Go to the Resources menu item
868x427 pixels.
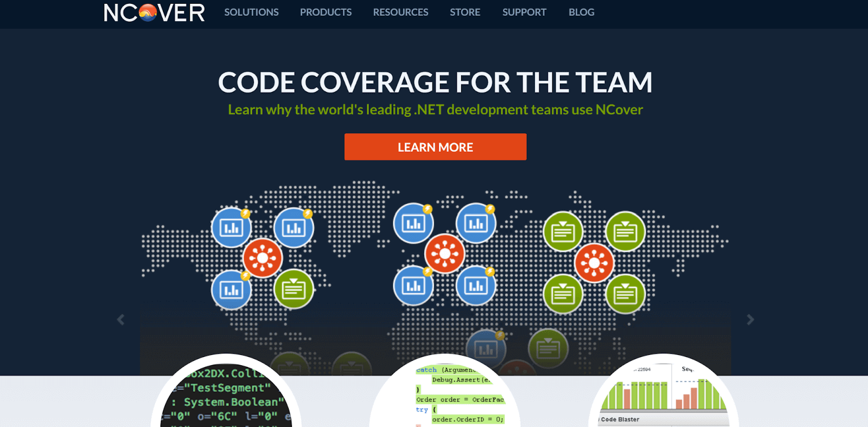click(400, 12)
